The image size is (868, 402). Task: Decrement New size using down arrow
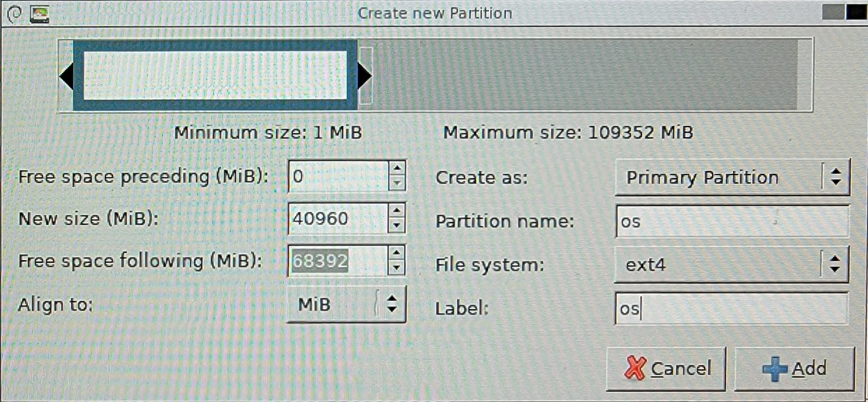(x=396, y=225)
